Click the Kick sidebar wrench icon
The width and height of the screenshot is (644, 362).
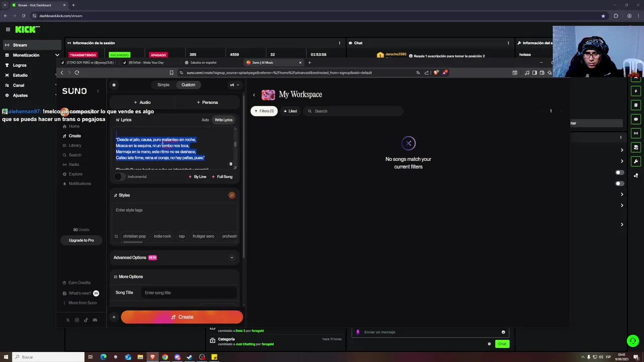click(x=636, y=161)
